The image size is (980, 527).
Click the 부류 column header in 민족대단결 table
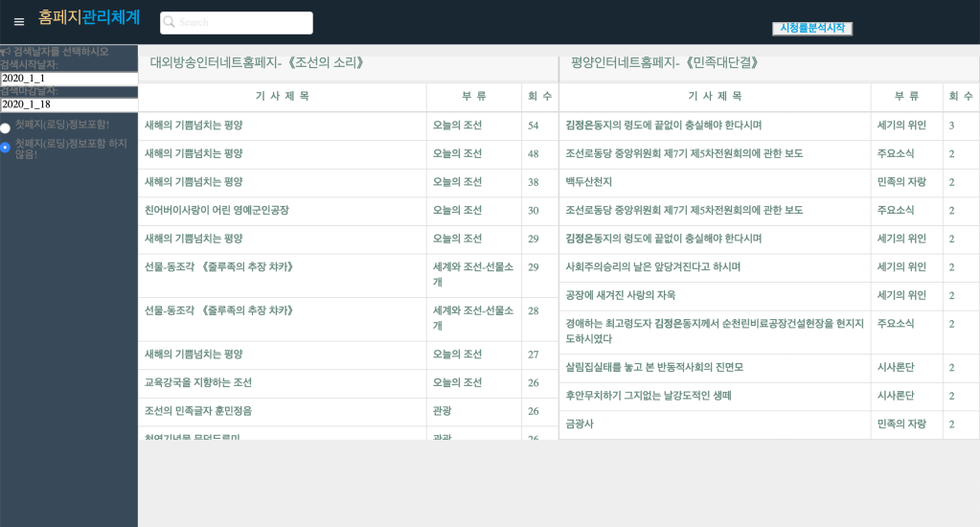[906, 97]
